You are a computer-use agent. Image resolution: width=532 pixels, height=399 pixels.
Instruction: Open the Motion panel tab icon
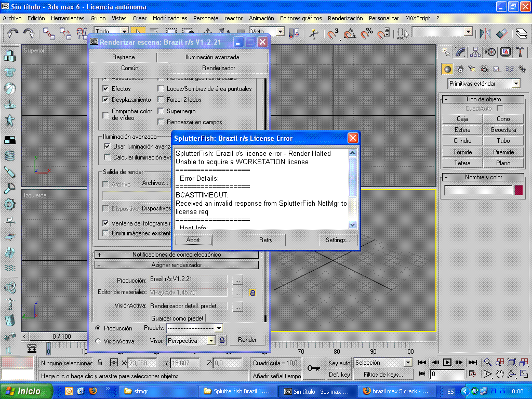pyautogui.click(x=490, y=52)
